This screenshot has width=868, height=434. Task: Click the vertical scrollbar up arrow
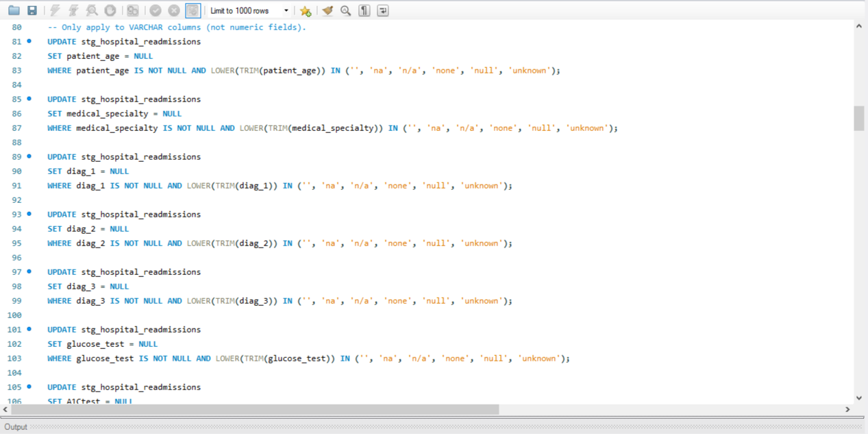(x=859, y=26)
